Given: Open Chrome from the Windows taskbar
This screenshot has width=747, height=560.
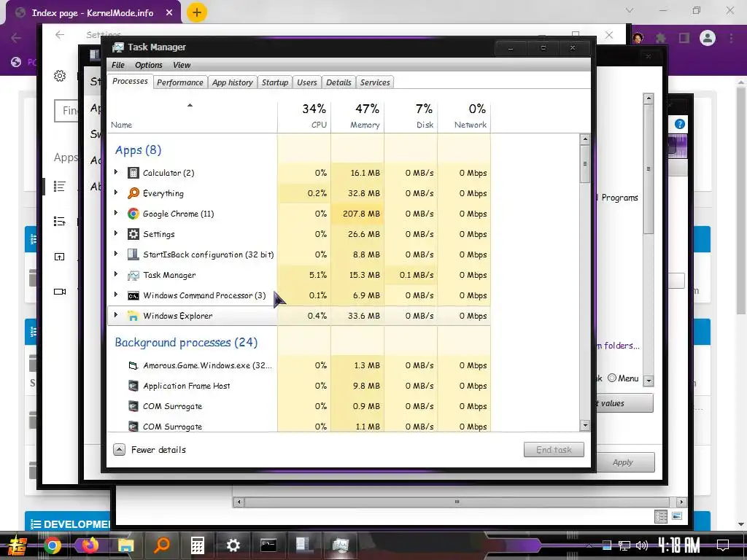Looking at the screenshot, I should point(53,545).
